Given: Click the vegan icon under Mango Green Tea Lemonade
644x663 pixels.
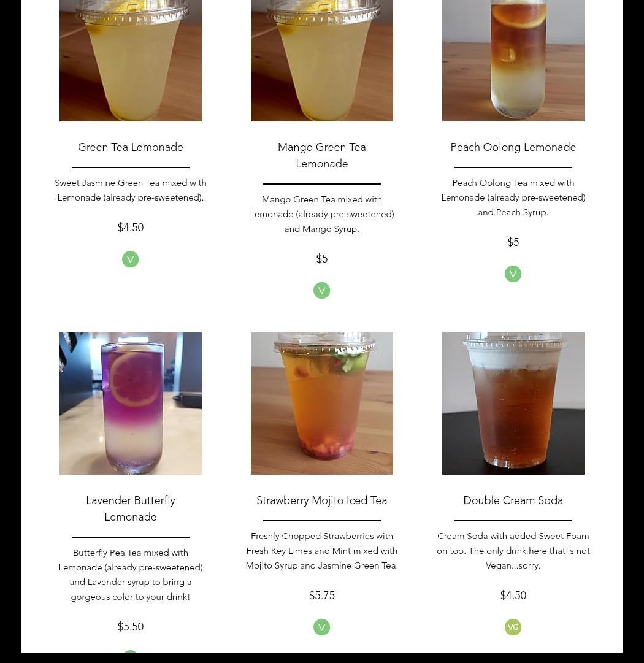Looking at the screenshot, I should (321, 291).
